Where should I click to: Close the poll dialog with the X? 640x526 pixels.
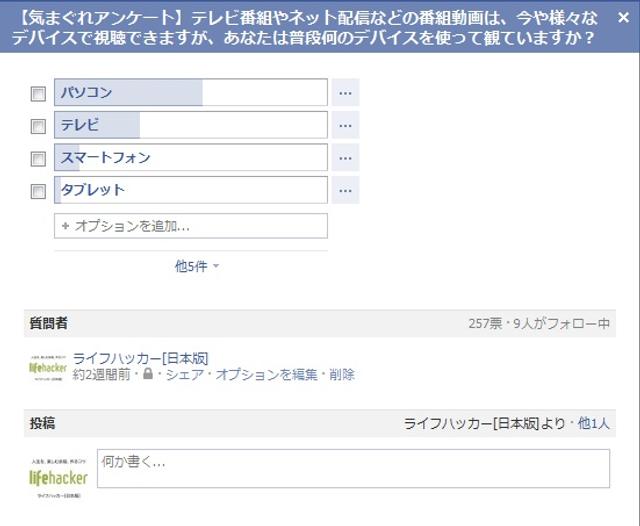(623, 18)
